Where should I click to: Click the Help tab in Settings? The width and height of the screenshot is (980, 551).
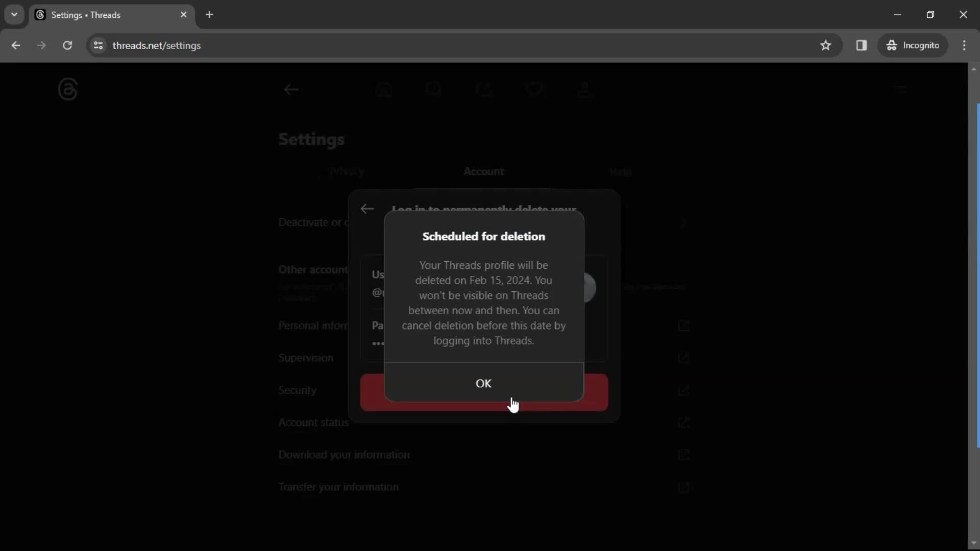tap(620, 171)
